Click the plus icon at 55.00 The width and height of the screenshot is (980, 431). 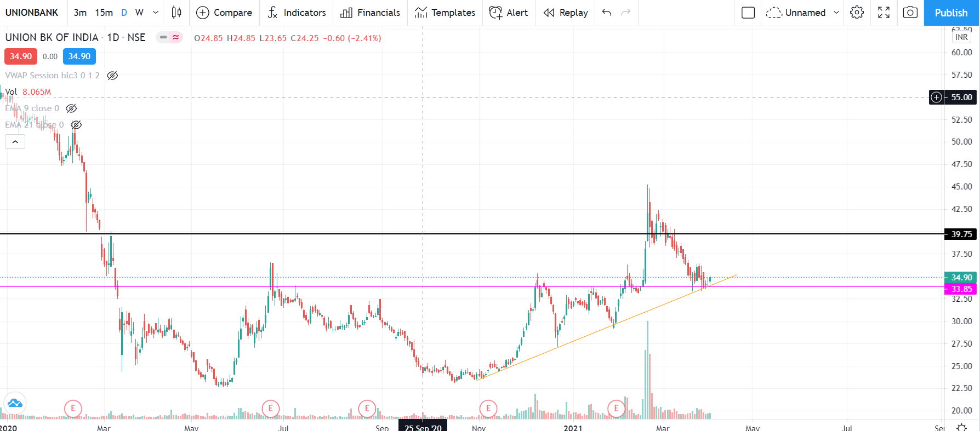(x=937, y=97)
